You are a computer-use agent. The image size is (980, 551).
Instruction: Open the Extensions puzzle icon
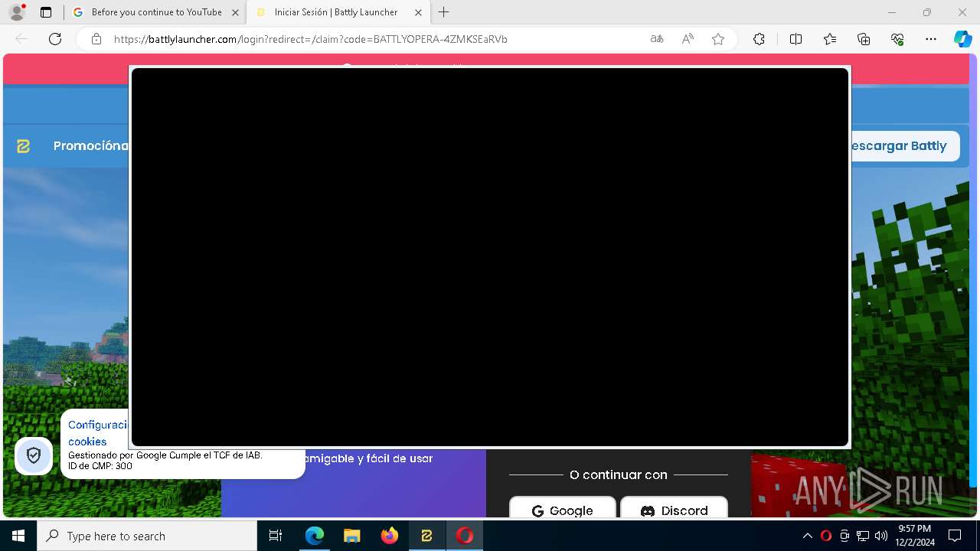click(x=759, y=39)
